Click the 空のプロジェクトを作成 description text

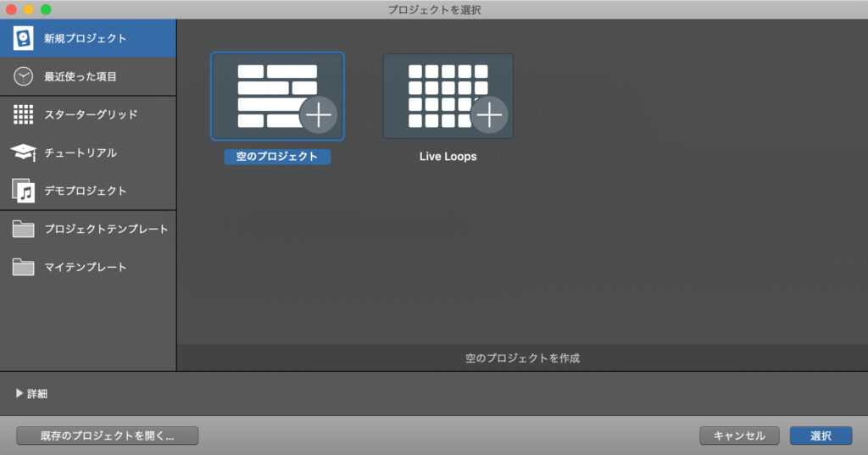point(522,358)
